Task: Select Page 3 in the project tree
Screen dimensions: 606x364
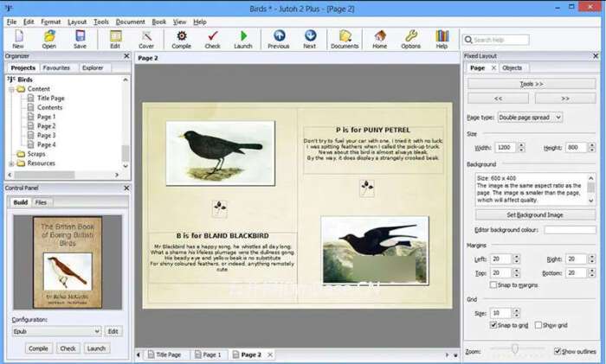Action: tap(47, 136)
